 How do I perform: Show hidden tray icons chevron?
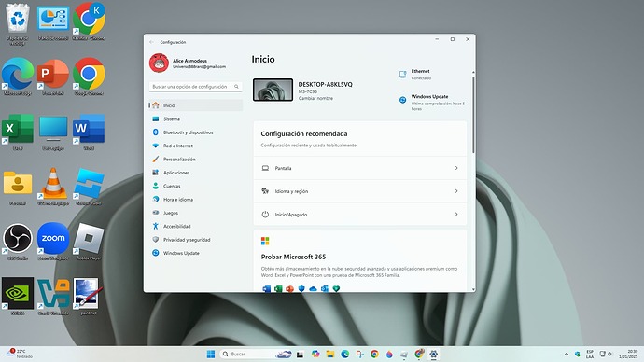pyautogui.click(x=567, y=354)
